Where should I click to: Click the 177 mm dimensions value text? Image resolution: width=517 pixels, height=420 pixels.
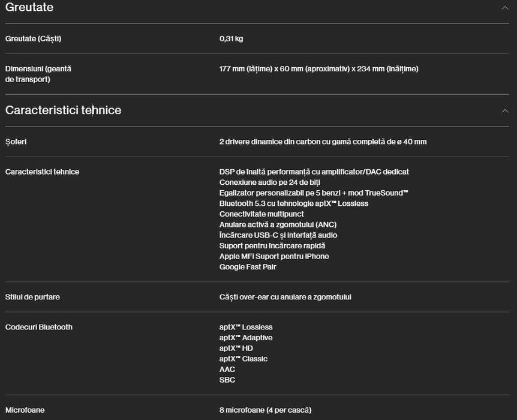click(x=318, y=69)
